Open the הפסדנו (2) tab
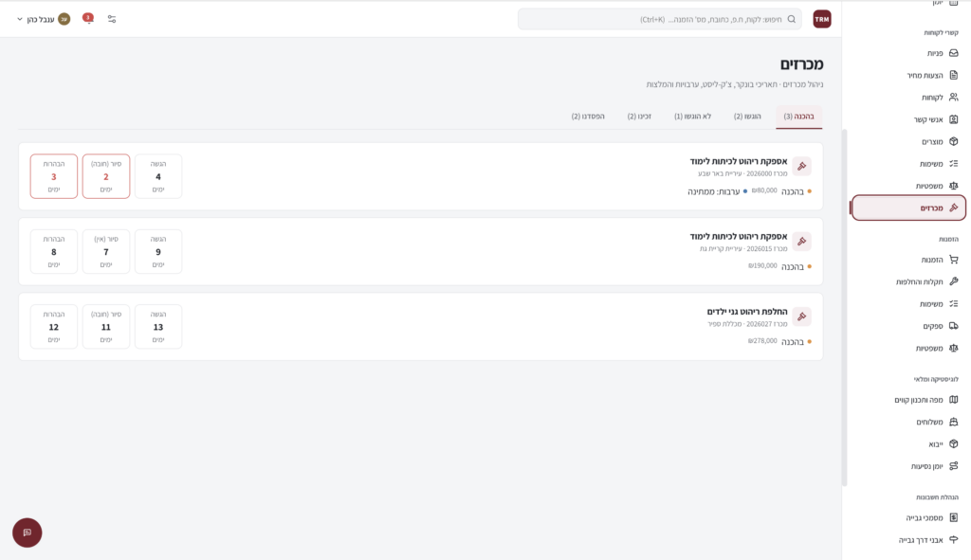The width and height of the screenshot is (971, 560). point(588,117)
